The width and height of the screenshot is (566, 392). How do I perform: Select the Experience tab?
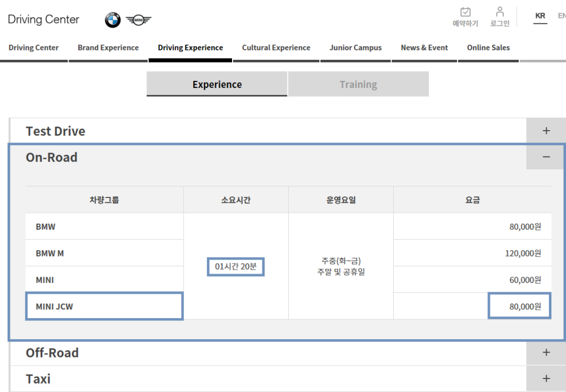tap(217, 84)
